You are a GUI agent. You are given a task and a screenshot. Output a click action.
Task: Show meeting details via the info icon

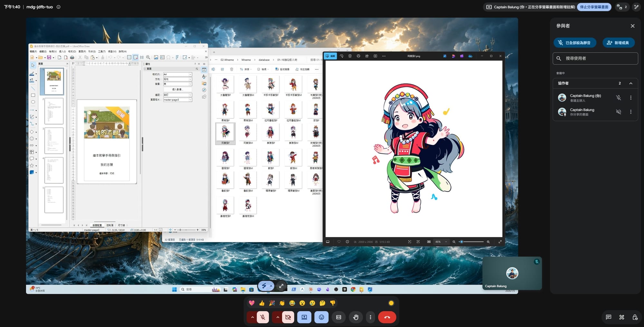pyautogui.click(x=59, y=7)
